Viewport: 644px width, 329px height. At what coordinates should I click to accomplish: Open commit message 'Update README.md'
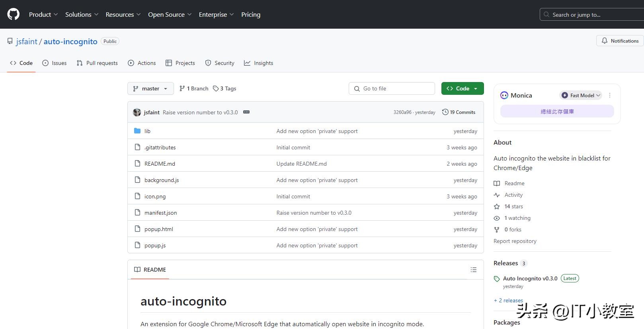[302, 164]
